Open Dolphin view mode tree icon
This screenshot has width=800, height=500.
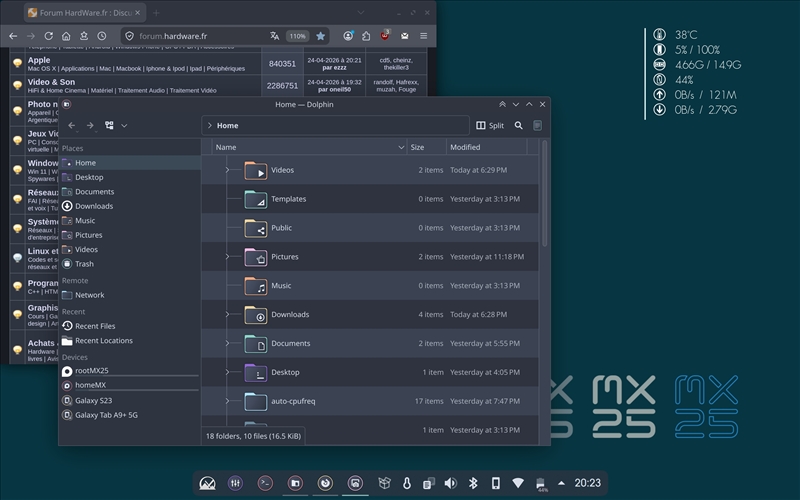click(x=109, y=125)
